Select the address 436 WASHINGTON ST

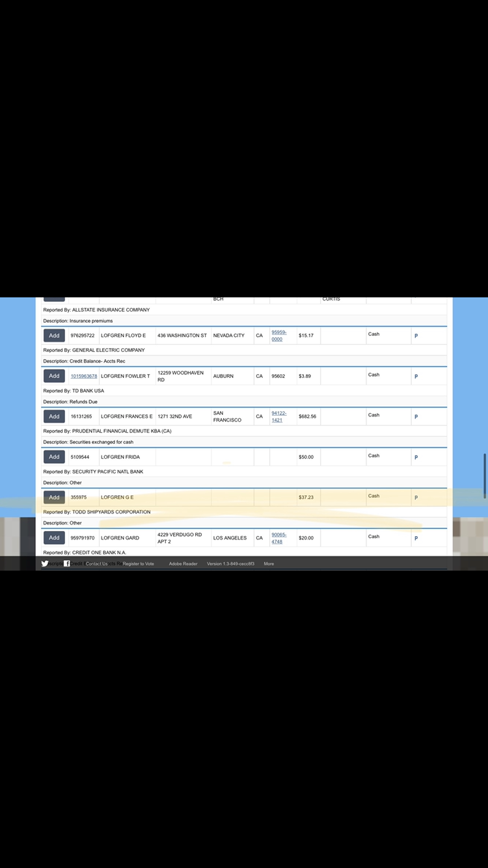[182, 336]
